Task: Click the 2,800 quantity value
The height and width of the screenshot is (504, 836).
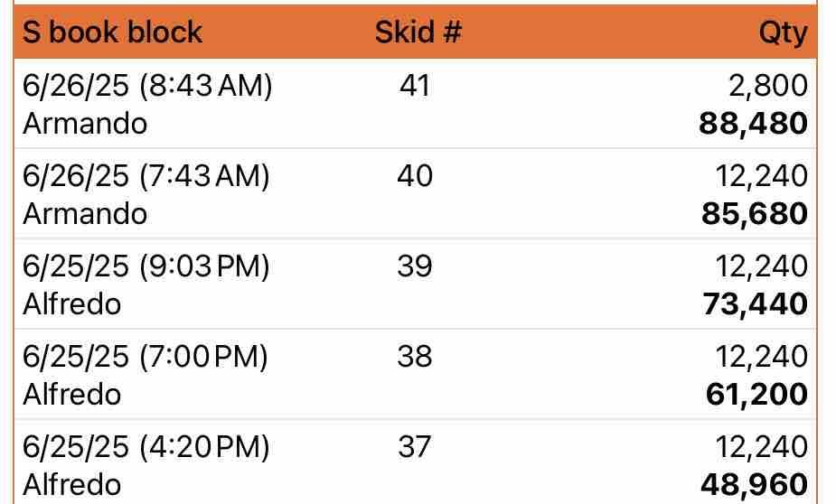Action: [x=766, y=86]
